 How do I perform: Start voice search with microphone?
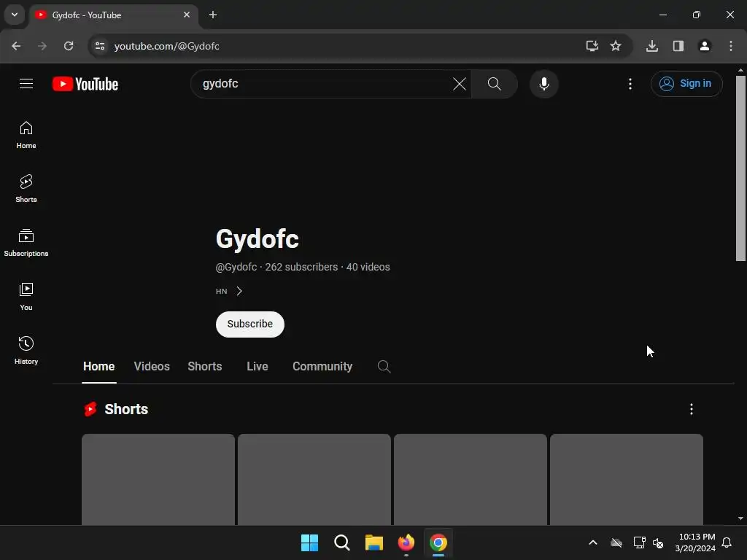pyautogui.click(x=543, y=84)
